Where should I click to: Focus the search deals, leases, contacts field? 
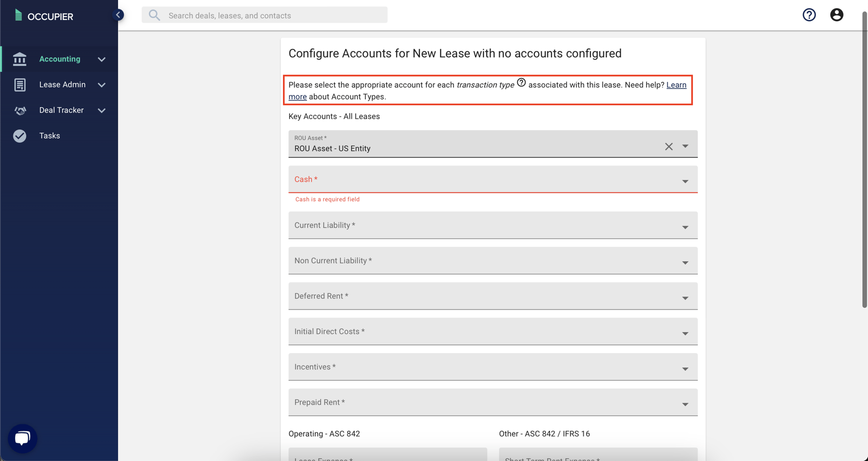point(264,15)
